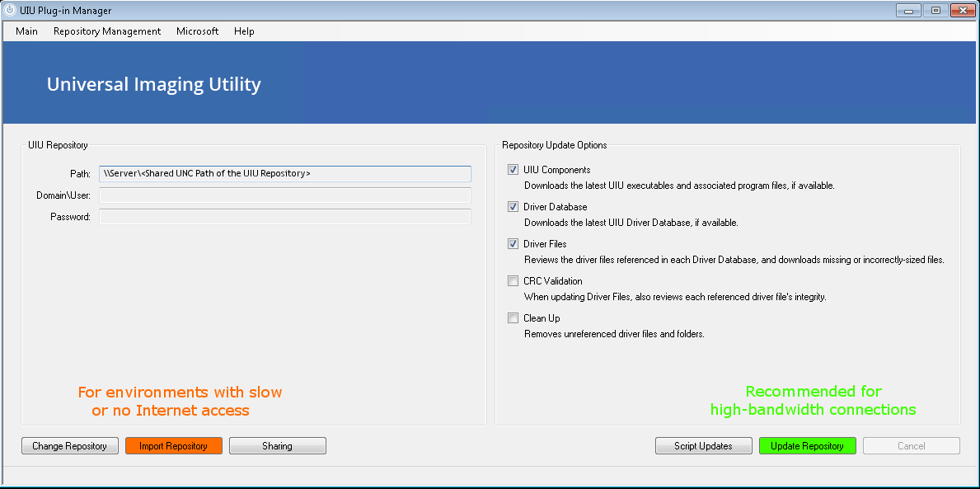Open the Microsoft menu

tap(198, 31)
